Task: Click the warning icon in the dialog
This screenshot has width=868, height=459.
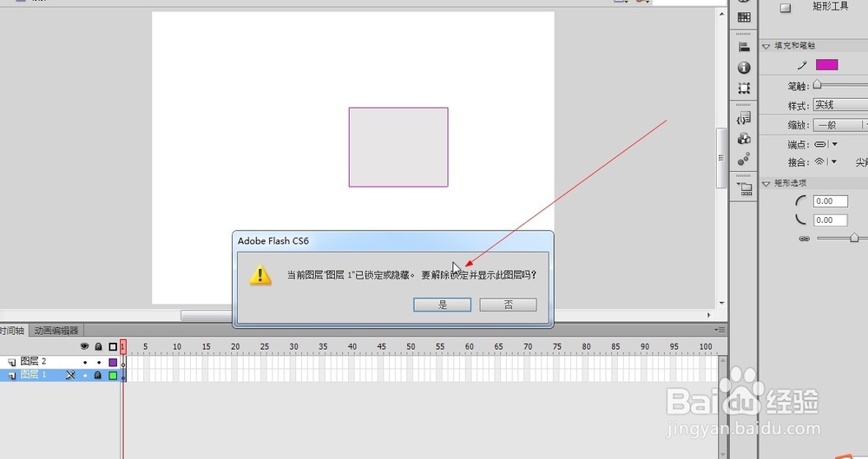Action: click(260, 275)
